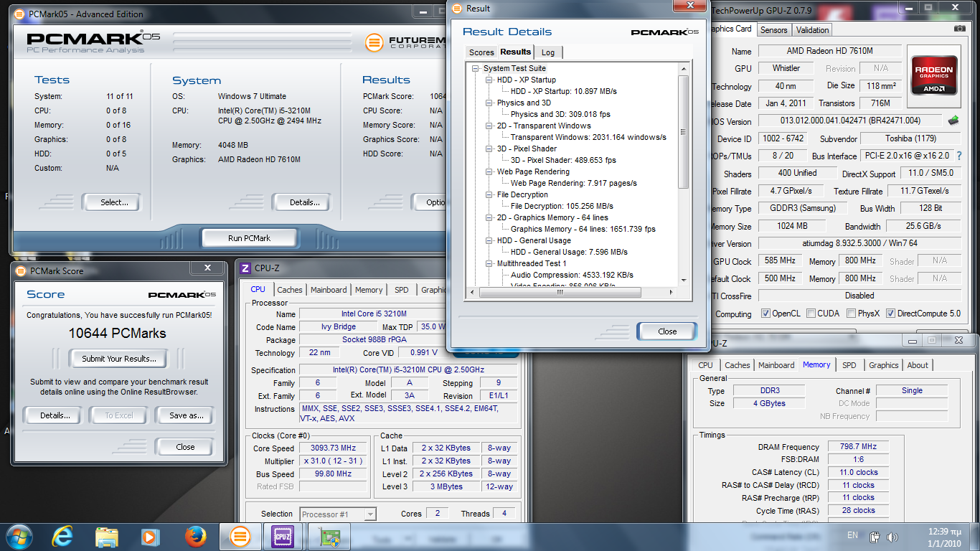
Task: Switch to the Log tab in Result
Action: (x=548, y=52)
